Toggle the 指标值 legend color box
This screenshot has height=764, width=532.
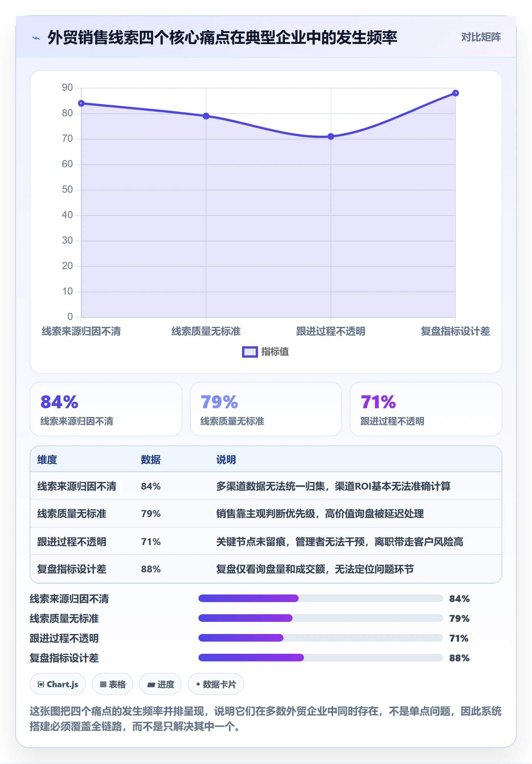tap(250, 352)
